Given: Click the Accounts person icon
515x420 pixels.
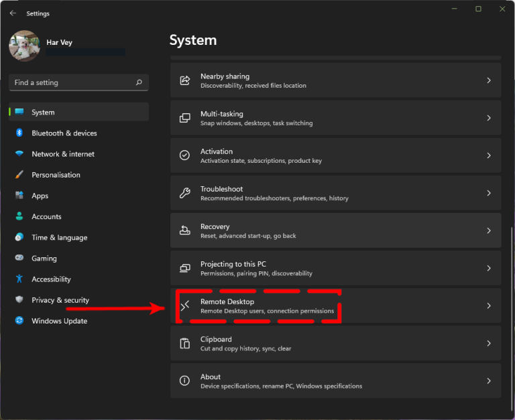Looking at the screenshot, I should [19, 216].
